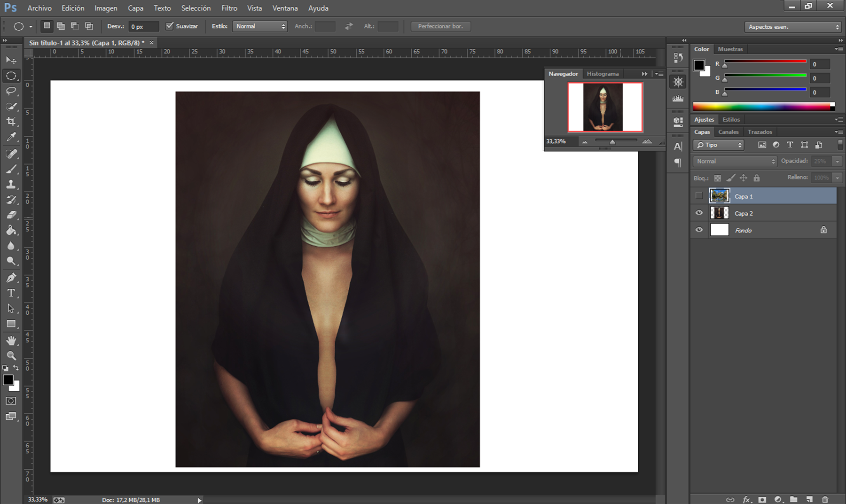Create new adjustment layer icon

[778, 499]
